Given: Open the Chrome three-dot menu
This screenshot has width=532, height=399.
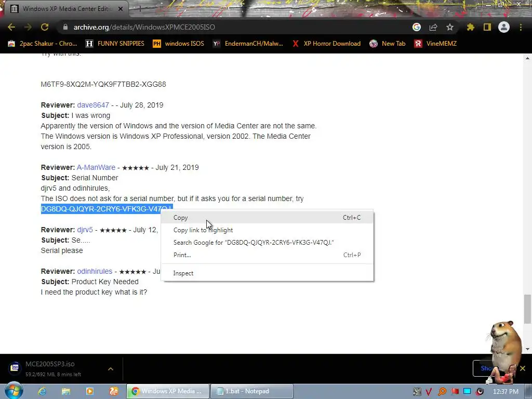Looking at the screenshot, I should (521, 27).
